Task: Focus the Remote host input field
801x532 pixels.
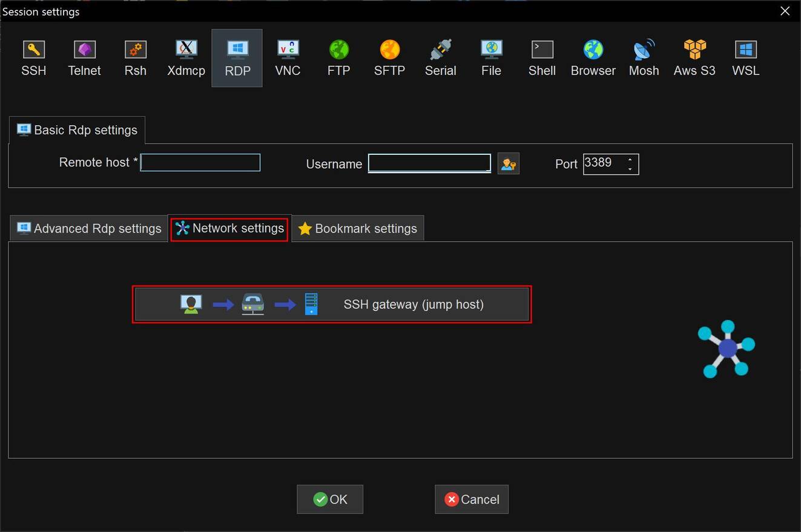Action: point(200,163)
